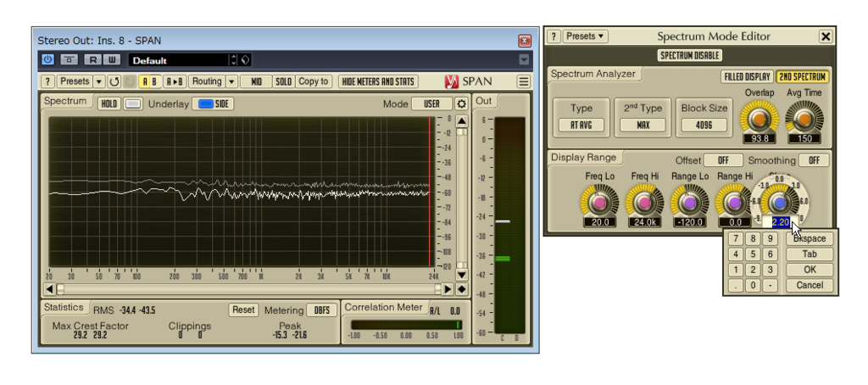Open Routing dropdown arrow

231,81
